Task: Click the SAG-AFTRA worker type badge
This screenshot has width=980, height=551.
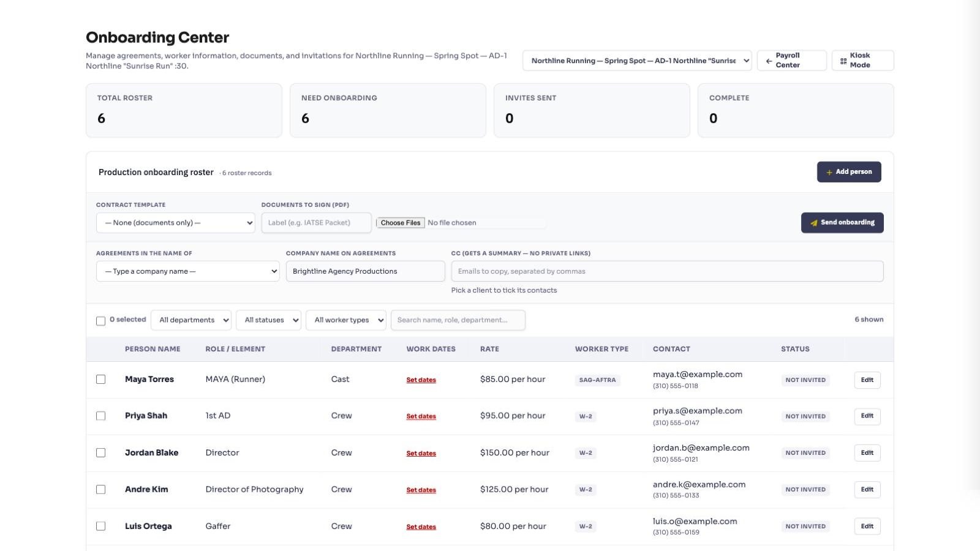Action: tap(598, 380)
